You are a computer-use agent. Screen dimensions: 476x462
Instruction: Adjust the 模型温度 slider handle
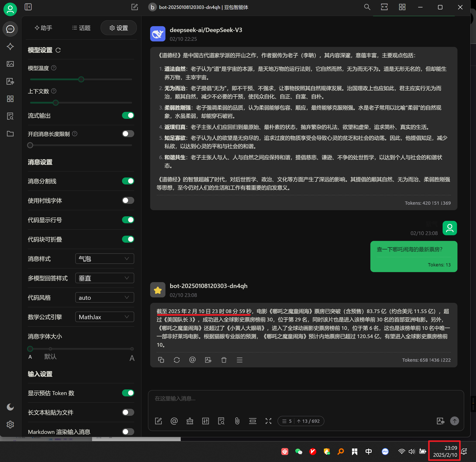coord(81,79)
